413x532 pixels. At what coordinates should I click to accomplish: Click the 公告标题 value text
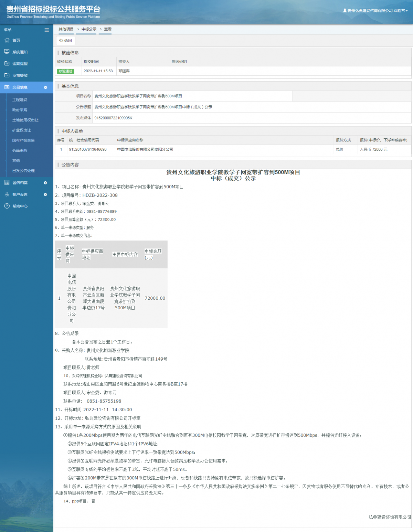click(153, 107)
